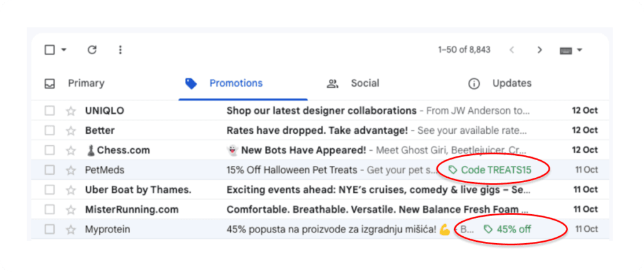Check the Uber Boat by Thames email
This screenshot has height=272, width=644.
pos(50,190)
